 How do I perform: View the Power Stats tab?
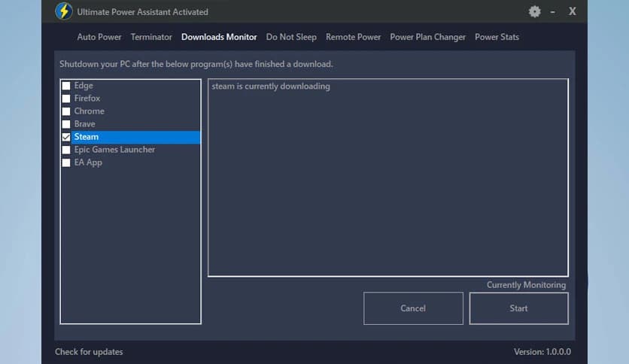pos(497,37)
